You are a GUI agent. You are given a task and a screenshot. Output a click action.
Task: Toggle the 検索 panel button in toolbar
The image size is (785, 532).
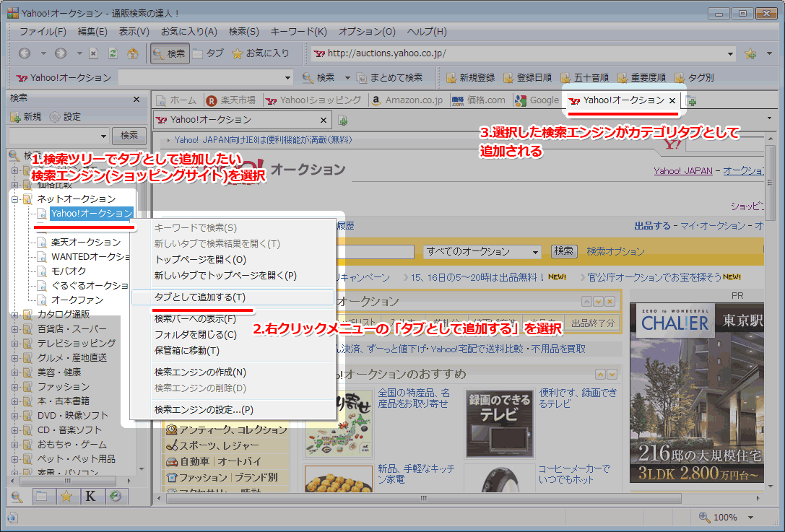point(170,53)
